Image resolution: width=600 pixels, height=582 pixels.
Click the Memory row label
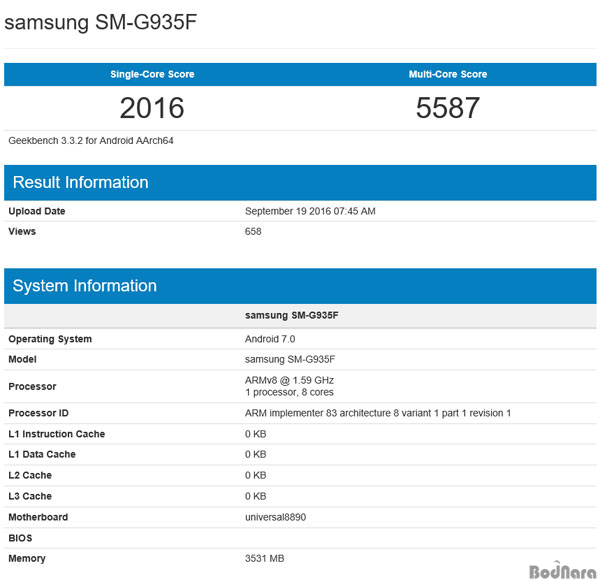click(27, 558)
